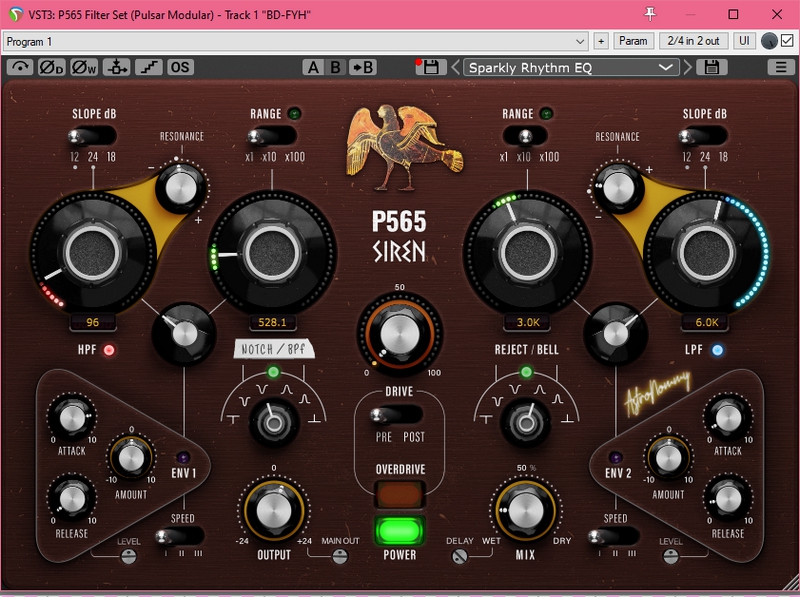Toggle the green POWER button
This screenshot has width=800, height=597.
[400, 532]
